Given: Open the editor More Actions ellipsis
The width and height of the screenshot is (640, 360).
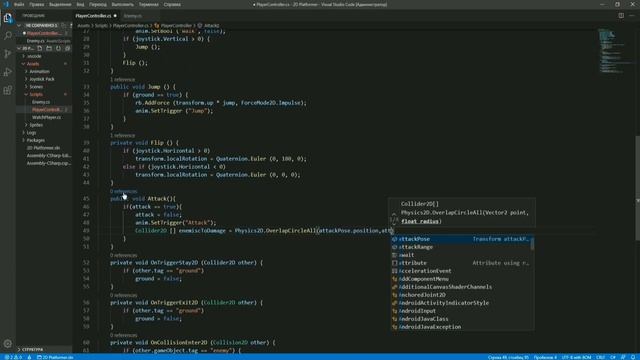Looking at the screenshot, I should tap(632, 16).
